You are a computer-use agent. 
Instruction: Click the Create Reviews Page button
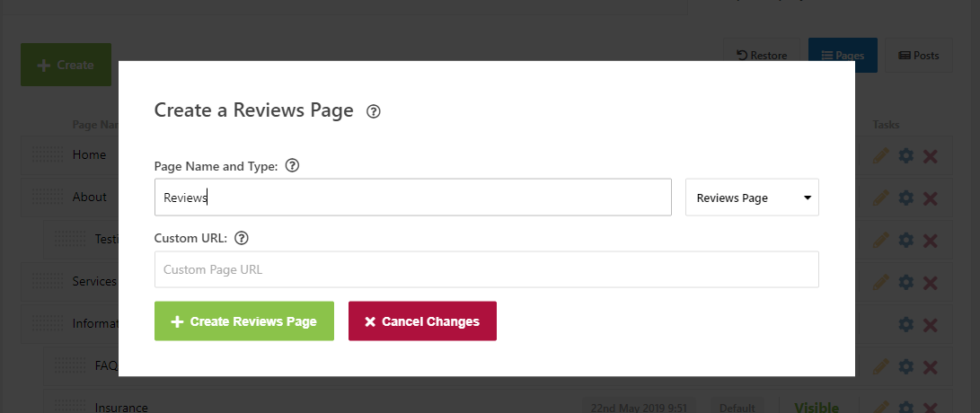tap(244, 321)
